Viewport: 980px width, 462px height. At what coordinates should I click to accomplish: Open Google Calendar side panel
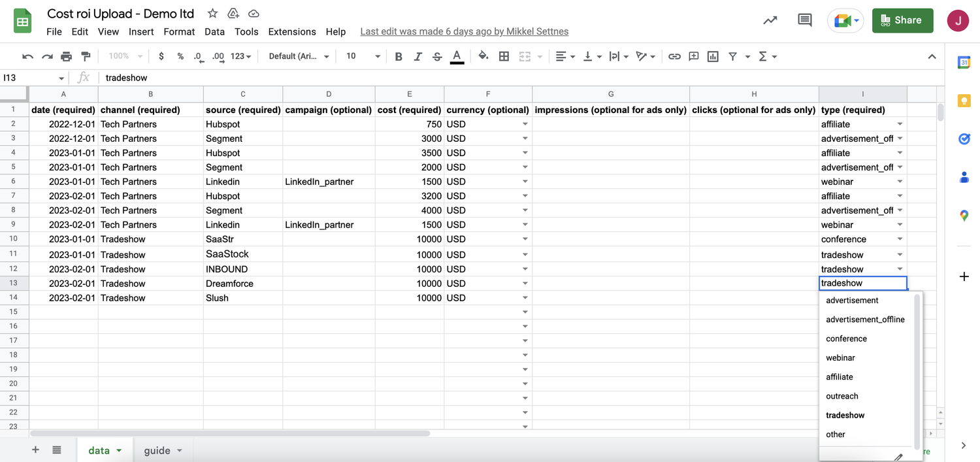[x=964, y=63]
